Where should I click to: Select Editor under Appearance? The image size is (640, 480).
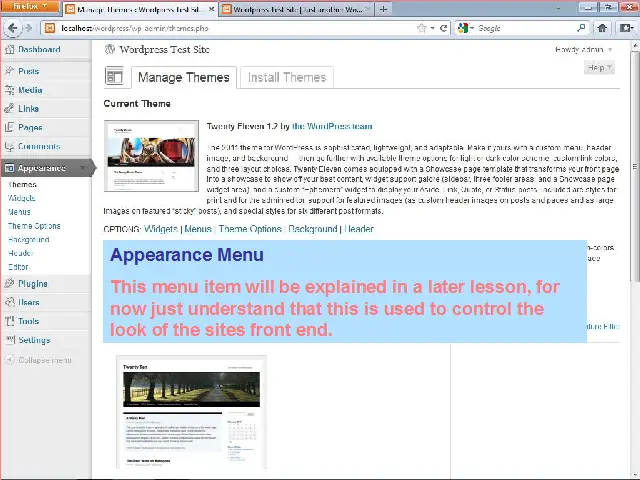coord(18,267)
